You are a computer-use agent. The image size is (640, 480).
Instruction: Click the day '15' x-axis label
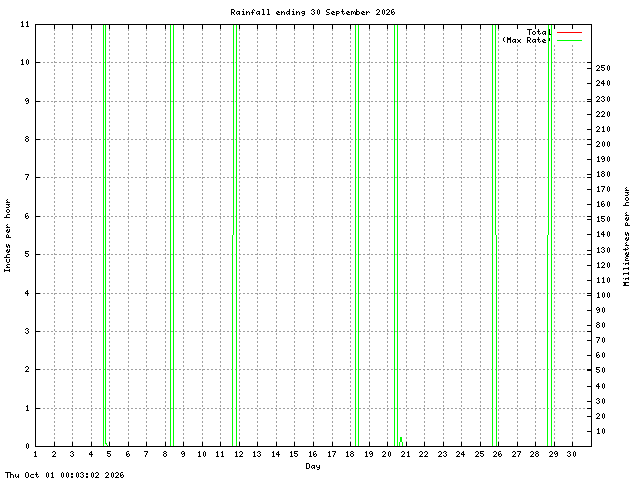(x=294, y=454)
